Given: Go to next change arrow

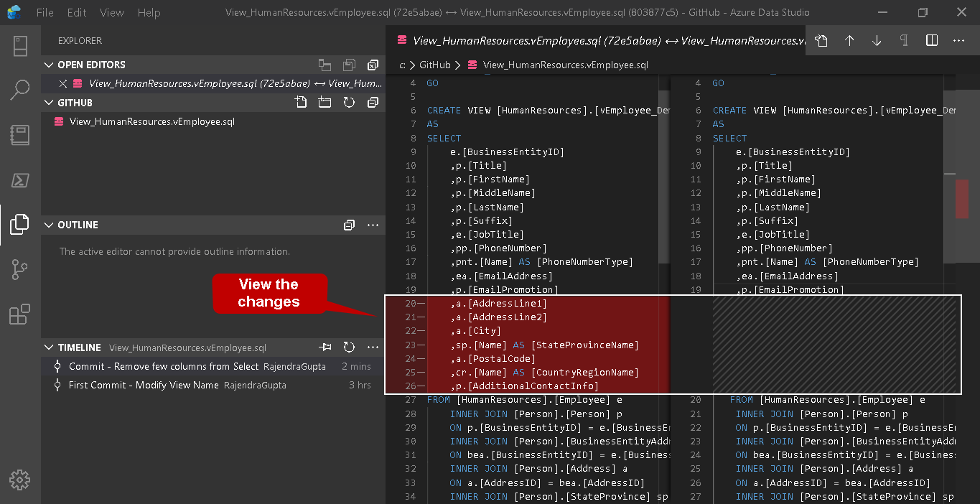Looking at the screenshot, I should (x=877, y=41).
